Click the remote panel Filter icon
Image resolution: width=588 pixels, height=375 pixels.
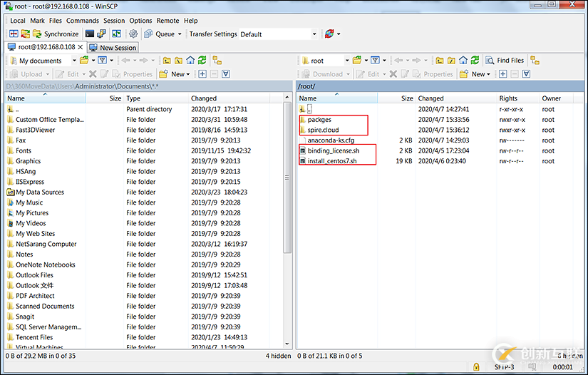click(x=375, y=60)
